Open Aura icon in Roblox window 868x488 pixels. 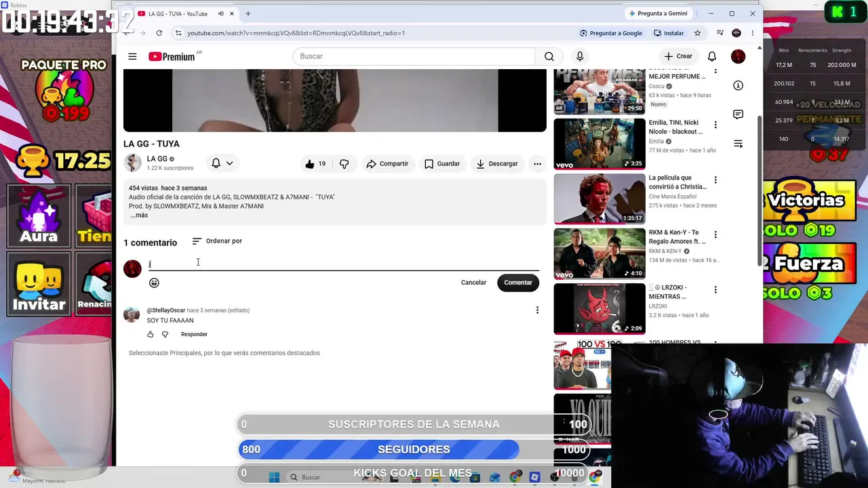[x=39, y=216]
